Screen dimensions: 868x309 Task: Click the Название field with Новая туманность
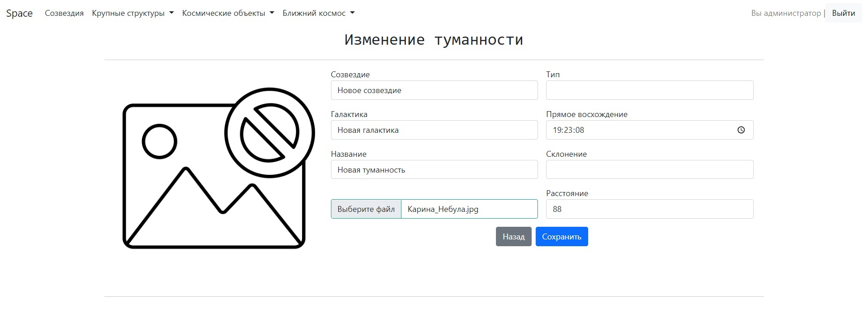[434, 170]
